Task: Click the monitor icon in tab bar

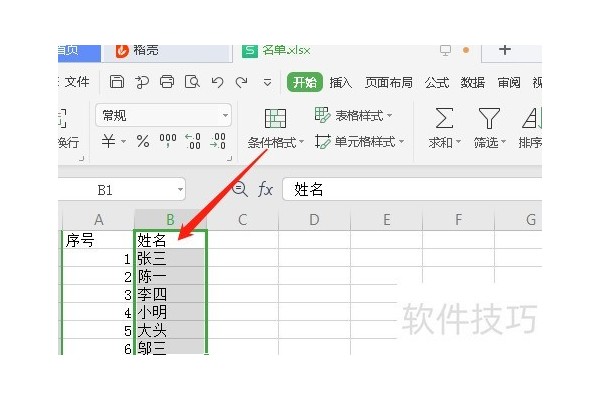Action: (x=445, y=50)
